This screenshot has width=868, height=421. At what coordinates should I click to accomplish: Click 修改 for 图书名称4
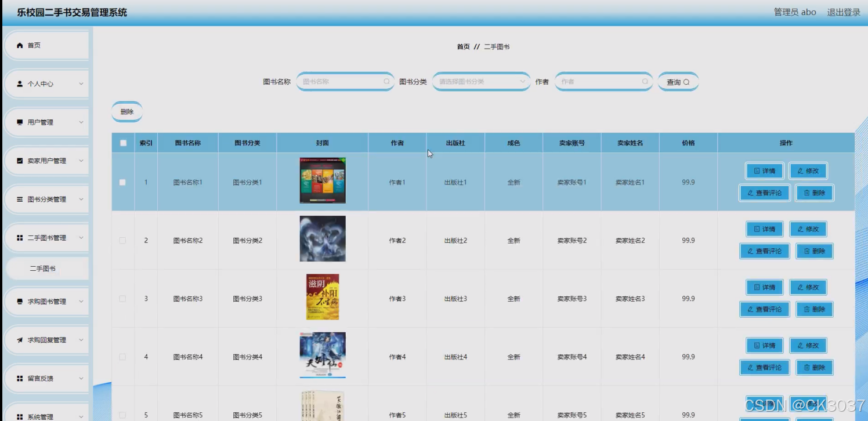808,346
